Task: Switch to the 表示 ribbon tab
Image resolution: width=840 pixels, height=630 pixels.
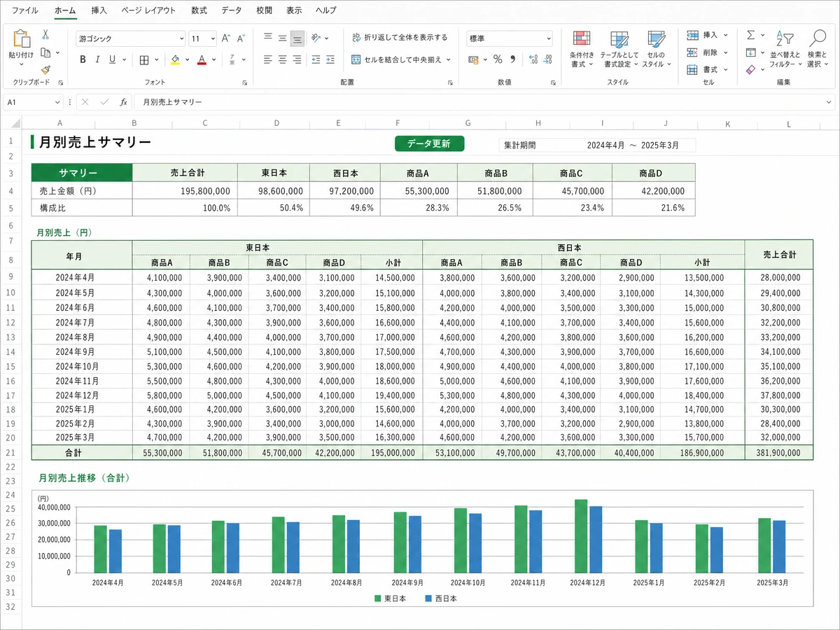Action: [x=294, y=10]
